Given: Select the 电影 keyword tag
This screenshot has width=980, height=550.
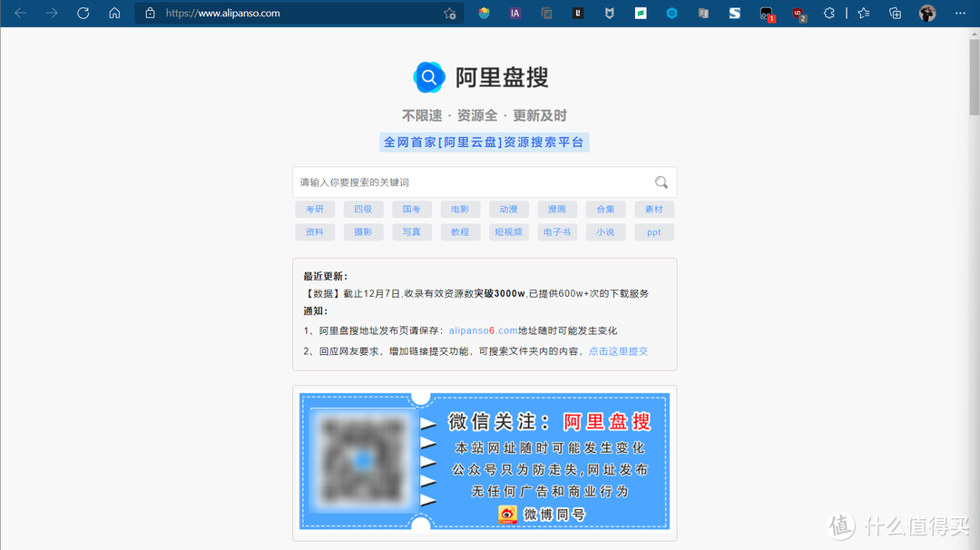Looking at the screenshot, I should tap(460, 210).
